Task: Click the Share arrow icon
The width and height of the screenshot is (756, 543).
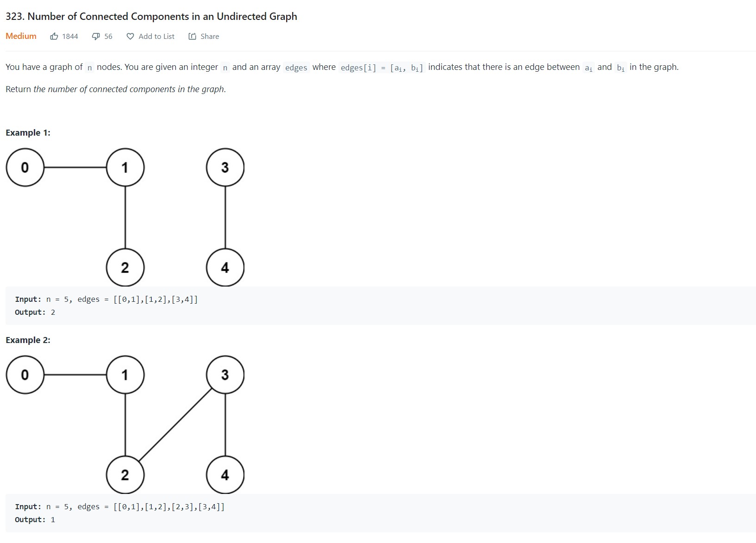Action: click(x=193, y=36)
